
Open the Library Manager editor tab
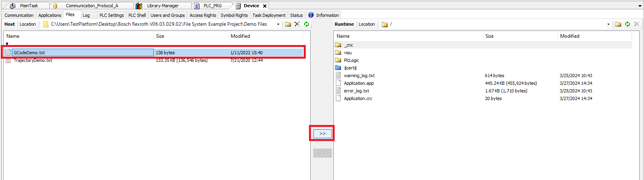tap(163, 6)
